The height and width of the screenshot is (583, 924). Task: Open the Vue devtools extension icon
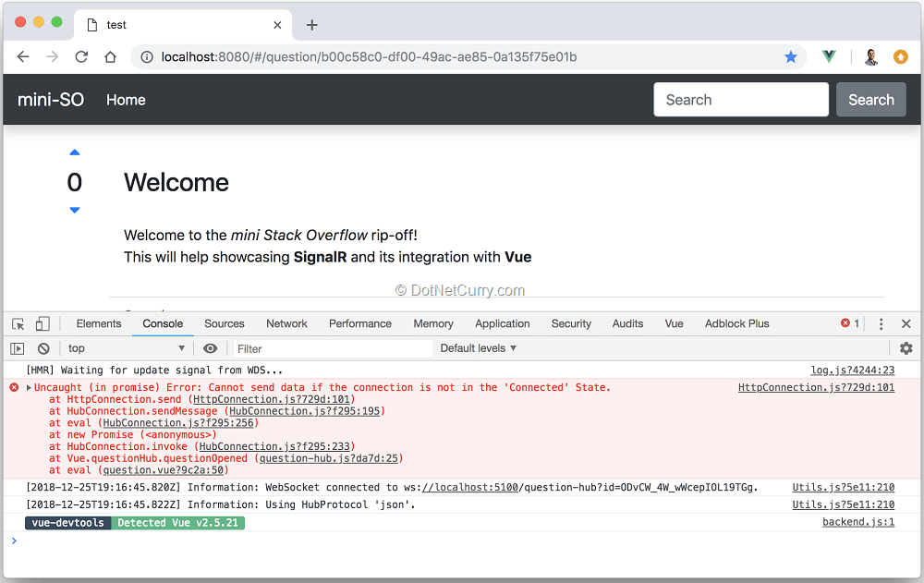(829, 56)
